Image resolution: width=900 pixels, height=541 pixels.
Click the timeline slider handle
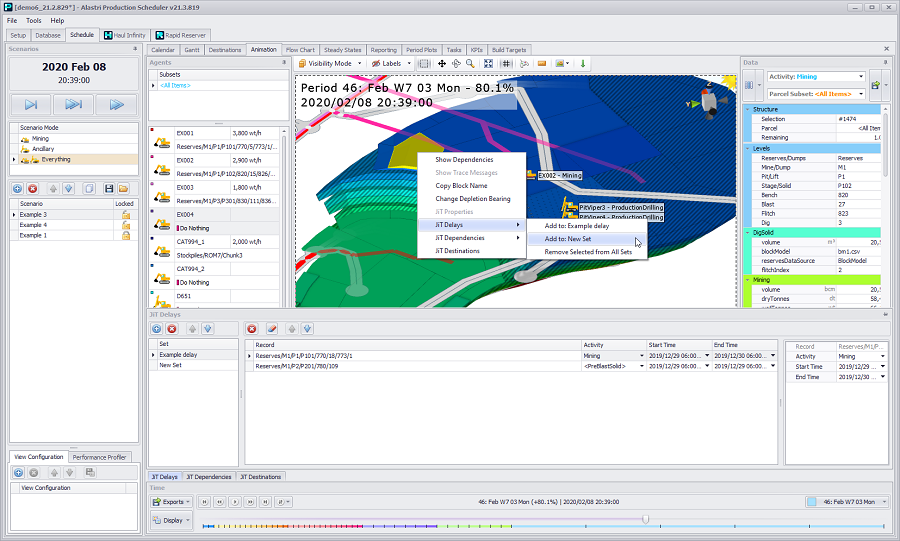645,519
